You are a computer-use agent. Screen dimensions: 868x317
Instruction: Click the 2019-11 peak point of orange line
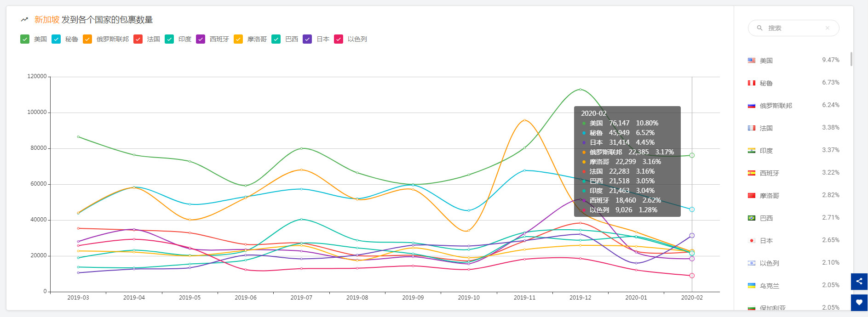[x=524, y=120]
